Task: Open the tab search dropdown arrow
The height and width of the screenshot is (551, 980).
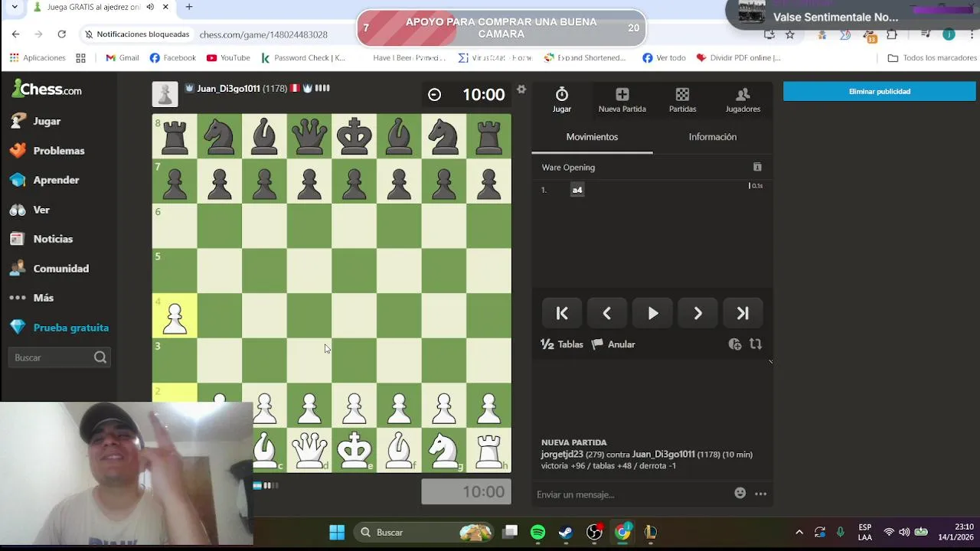Action: pyautogui.click(x=14, y=7)
